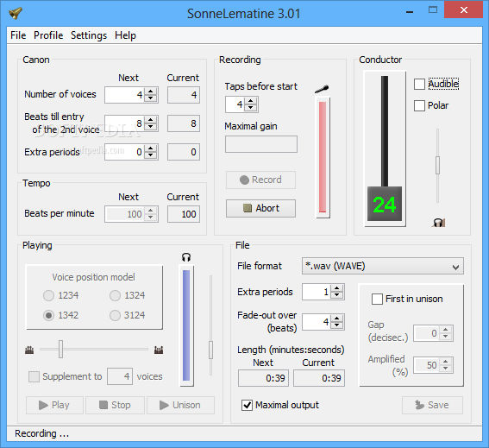Toggle the Supplement to voices checkbox
This screenshot has height=448, width=489.
pos(34,376)
